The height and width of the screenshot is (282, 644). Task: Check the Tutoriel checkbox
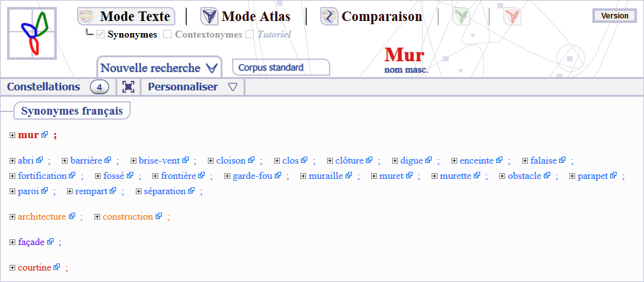(250, 34)
